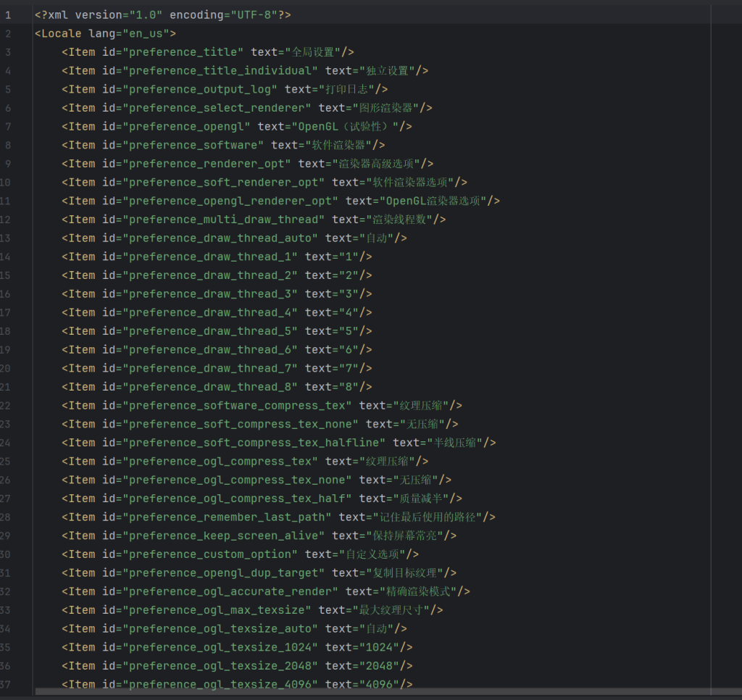
Task: Click the "preference_draw_thread_8" id string
Action: (210, 387)
